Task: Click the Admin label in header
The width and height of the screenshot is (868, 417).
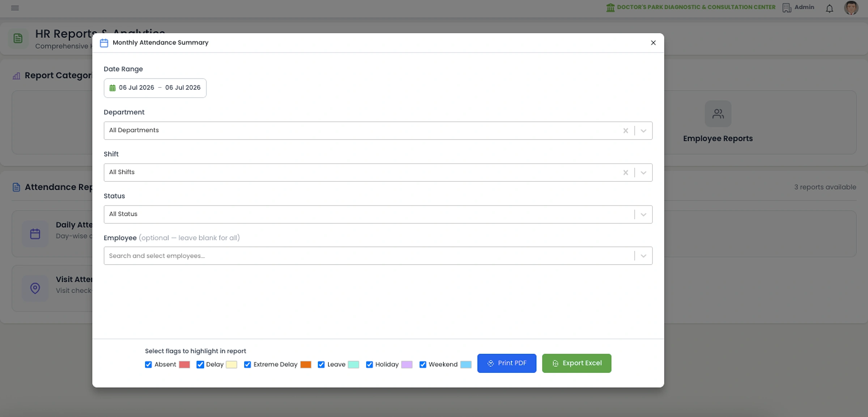Action: tap(804, 7)
